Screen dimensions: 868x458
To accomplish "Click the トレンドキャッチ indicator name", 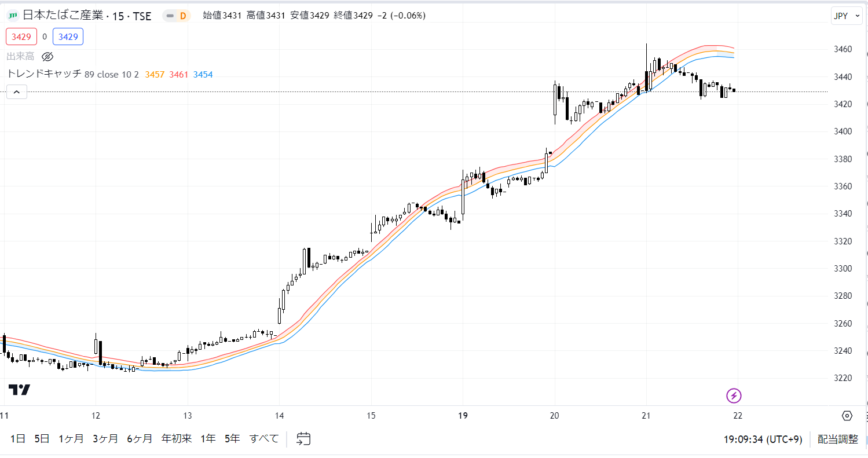I will pyautogui.click(x=44, y=74).
